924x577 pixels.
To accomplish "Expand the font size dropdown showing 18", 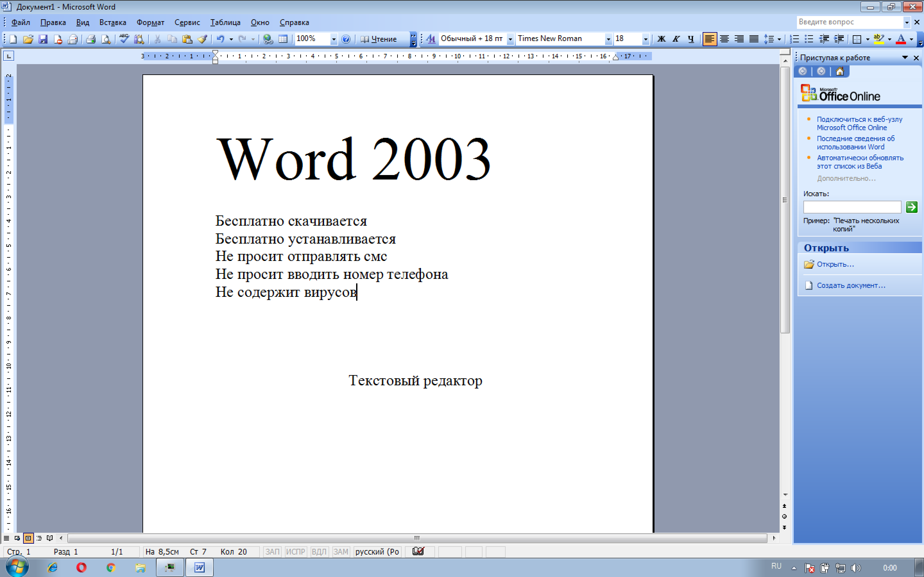I will click(644, 38).
